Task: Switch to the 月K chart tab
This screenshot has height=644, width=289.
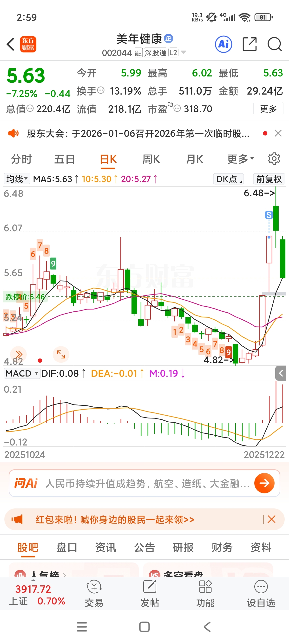Action: click(194, 159)
